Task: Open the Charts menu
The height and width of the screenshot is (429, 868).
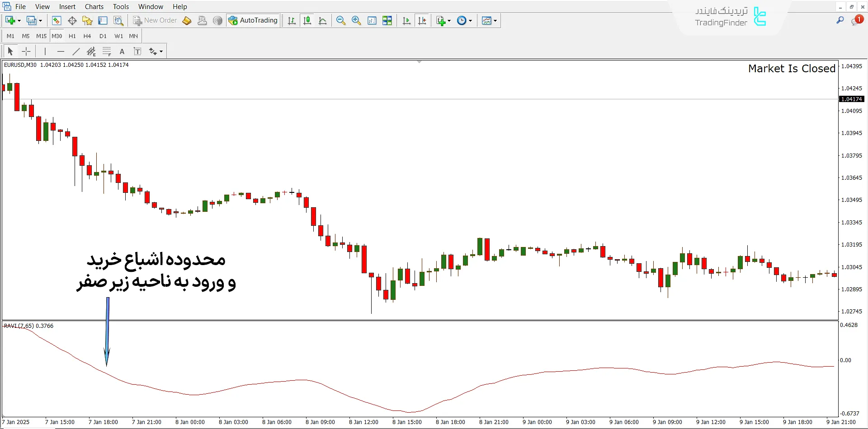Action: [94, 7]
